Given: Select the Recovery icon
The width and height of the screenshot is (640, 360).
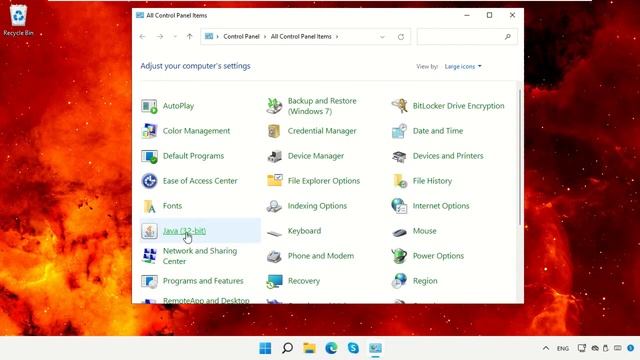Looking at the screenshot, I should [274, 281].
